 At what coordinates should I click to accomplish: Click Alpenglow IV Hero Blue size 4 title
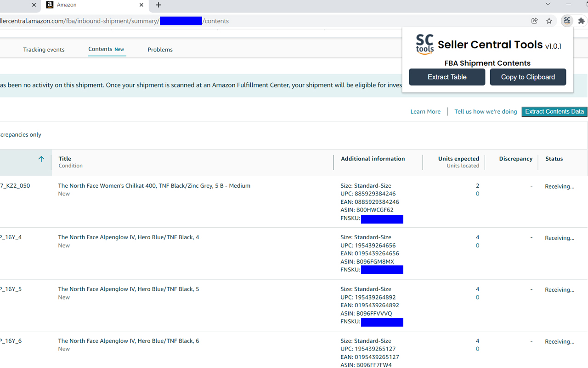pyautogui.click(x=128, y=237)
